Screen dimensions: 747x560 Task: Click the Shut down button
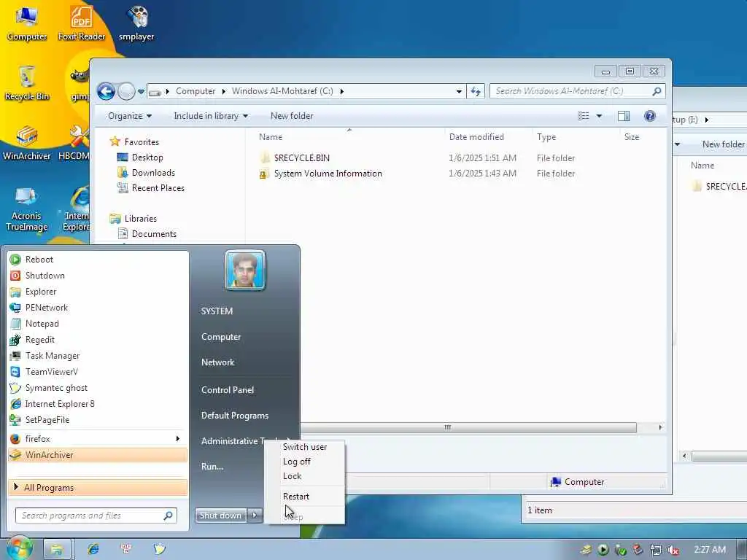[x=220, y=516]
